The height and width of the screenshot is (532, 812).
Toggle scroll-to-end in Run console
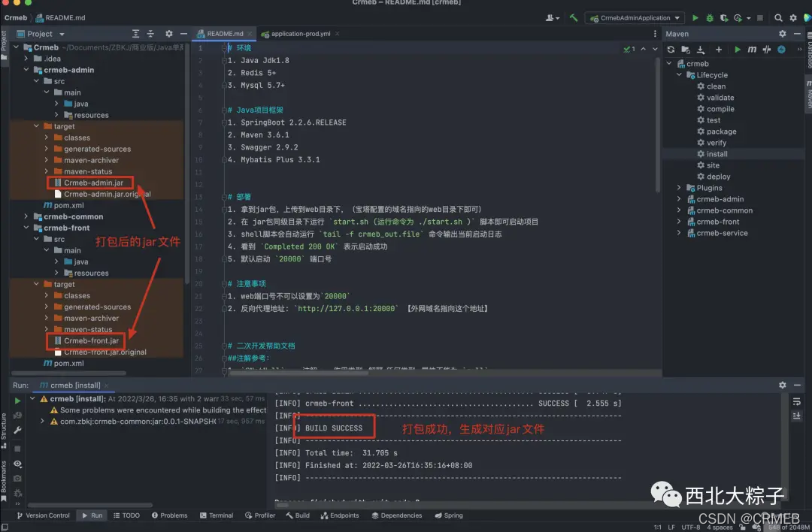pyautogui.click(x=796, y=416)
